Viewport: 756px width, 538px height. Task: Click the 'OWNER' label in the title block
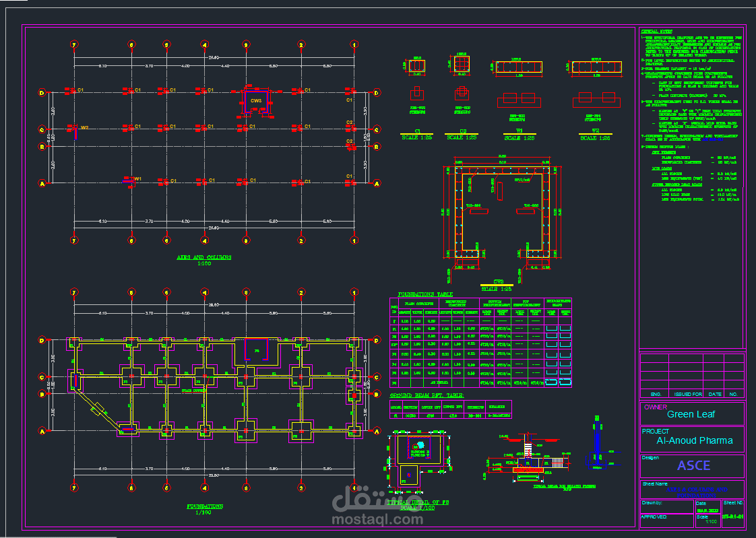tap(655, 407)
